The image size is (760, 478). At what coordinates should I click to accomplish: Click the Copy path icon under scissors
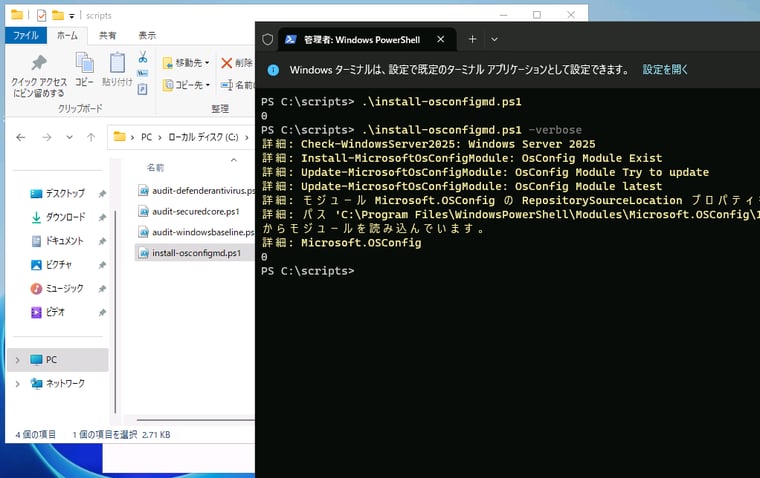tap(142, 73)
